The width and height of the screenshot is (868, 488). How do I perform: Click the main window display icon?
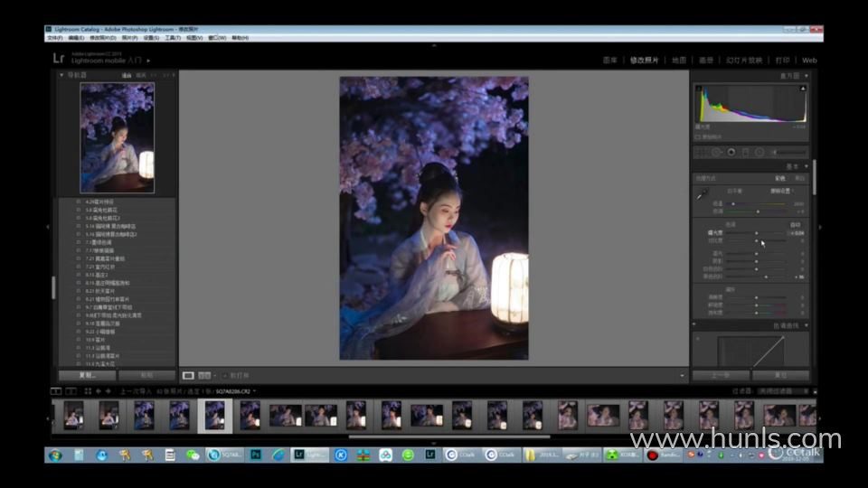tap(56, 391)
